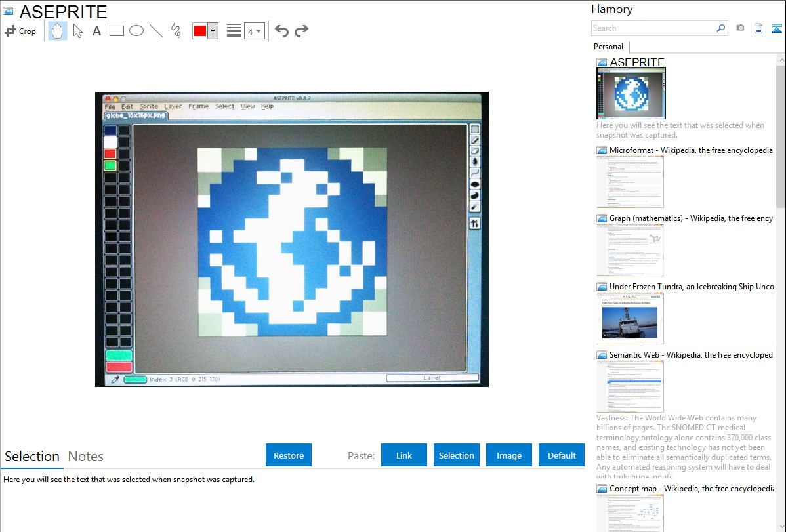Focus the Flamory Search field

coord(653,28)
